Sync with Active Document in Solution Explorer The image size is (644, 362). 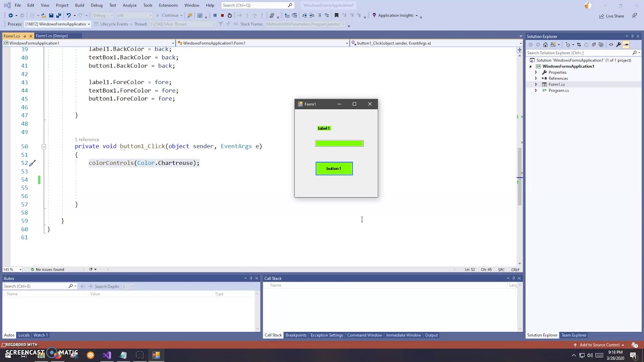click(579, 44)
